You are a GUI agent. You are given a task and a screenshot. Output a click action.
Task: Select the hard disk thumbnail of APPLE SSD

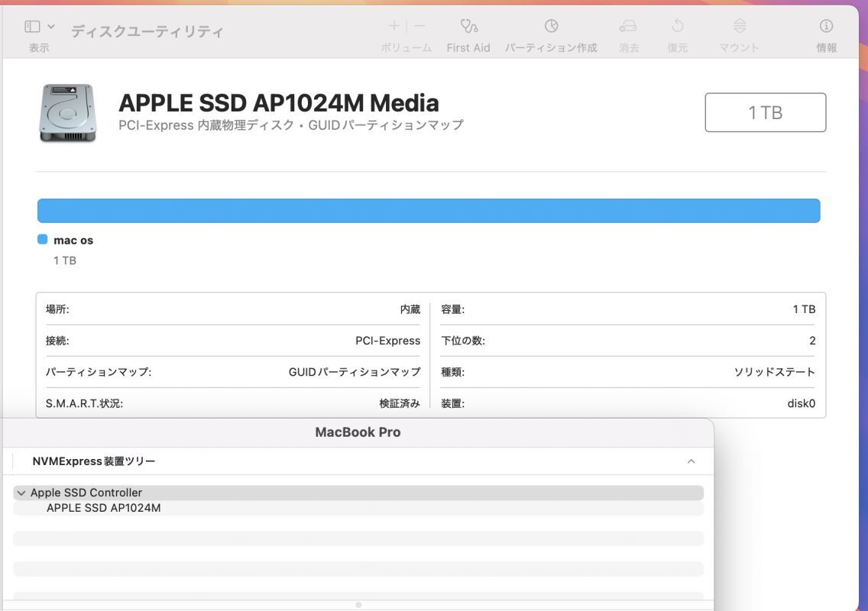(68, 112)
